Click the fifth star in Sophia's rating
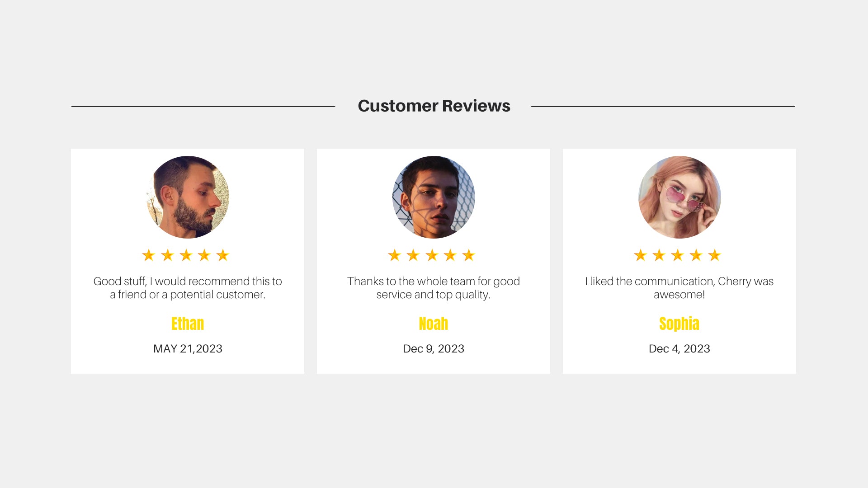 coord(714,256)
